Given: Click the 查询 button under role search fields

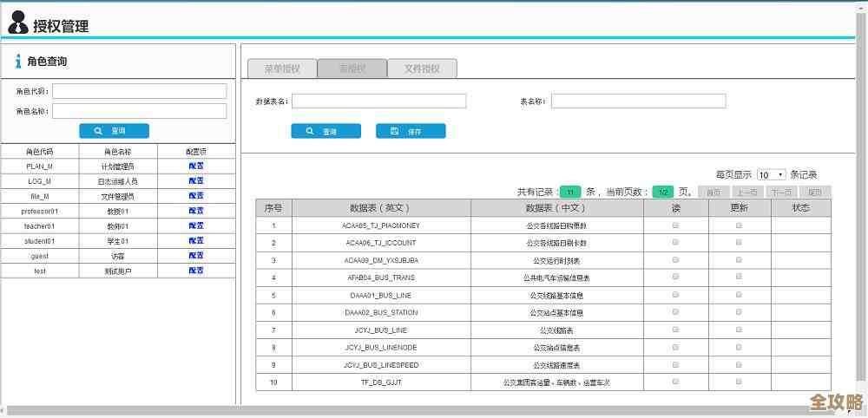Looking at the screenshot, I should [114, 131].
